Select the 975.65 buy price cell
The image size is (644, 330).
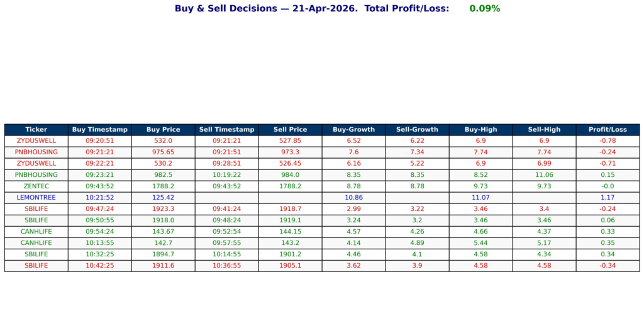coord(163,152)
